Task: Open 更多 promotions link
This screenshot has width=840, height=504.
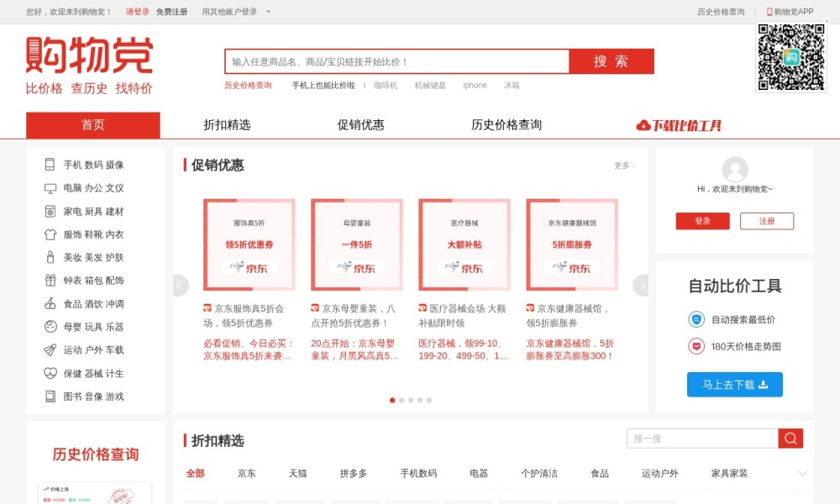Action: click(625, 165)
